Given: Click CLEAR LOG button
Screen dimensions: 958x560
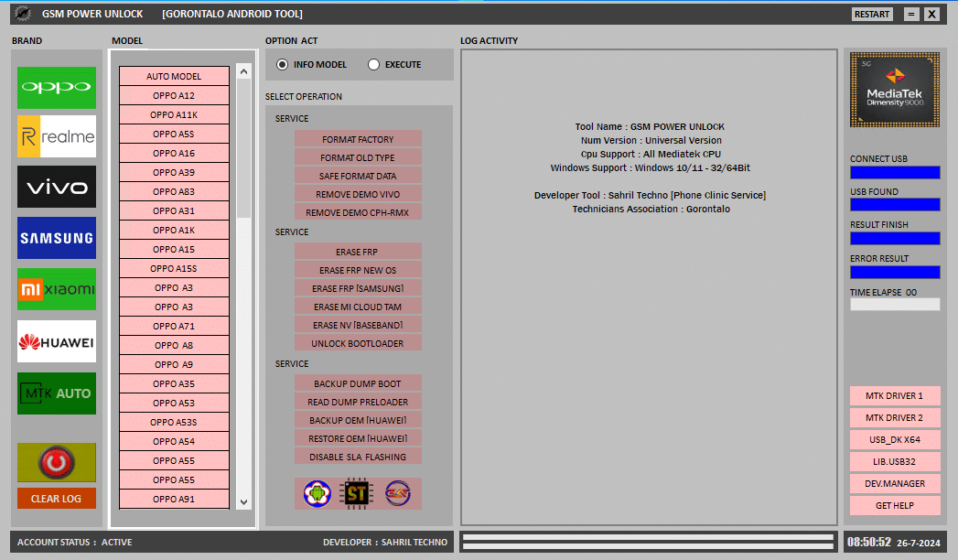Looking at the screenshot, I should coord(56,499).
